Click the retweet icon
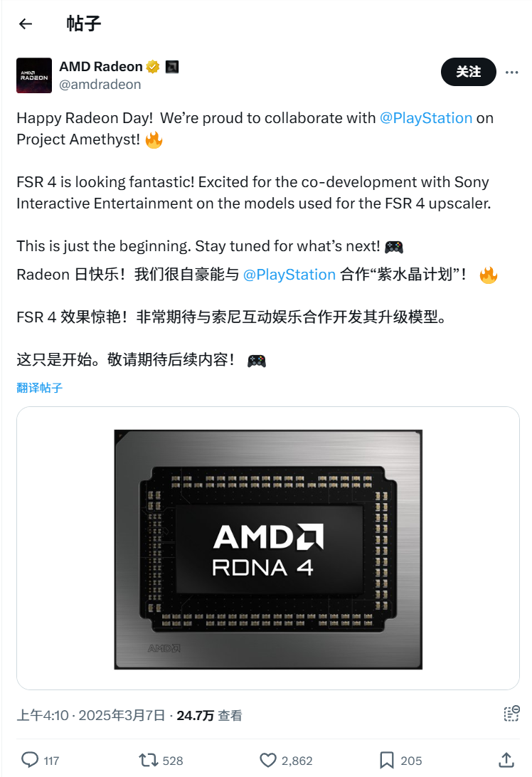This screenshot has width=532, height=777. pyautogui.click(x=149, y=760)
